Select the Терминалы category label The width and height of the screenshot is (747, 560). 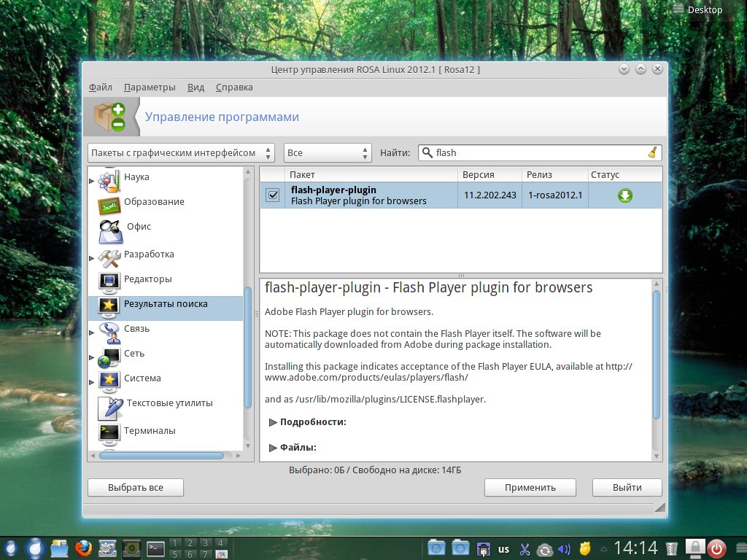[x=150, y=430]
